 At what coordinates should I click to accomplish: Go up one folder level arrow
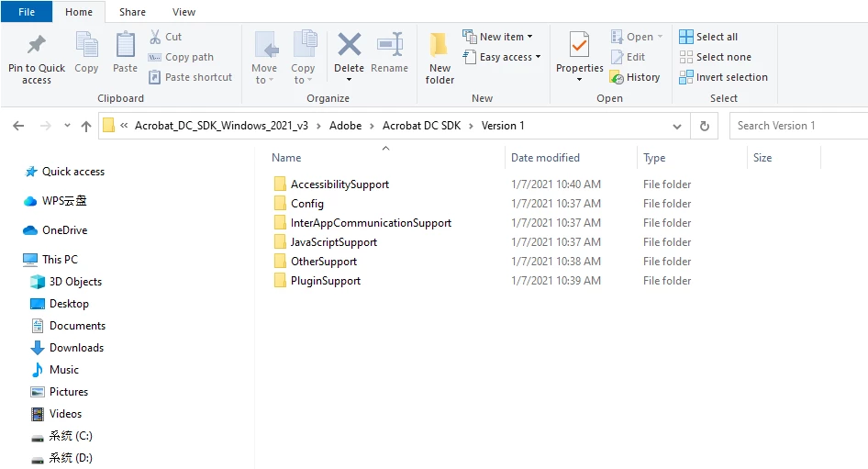point(86,126)
